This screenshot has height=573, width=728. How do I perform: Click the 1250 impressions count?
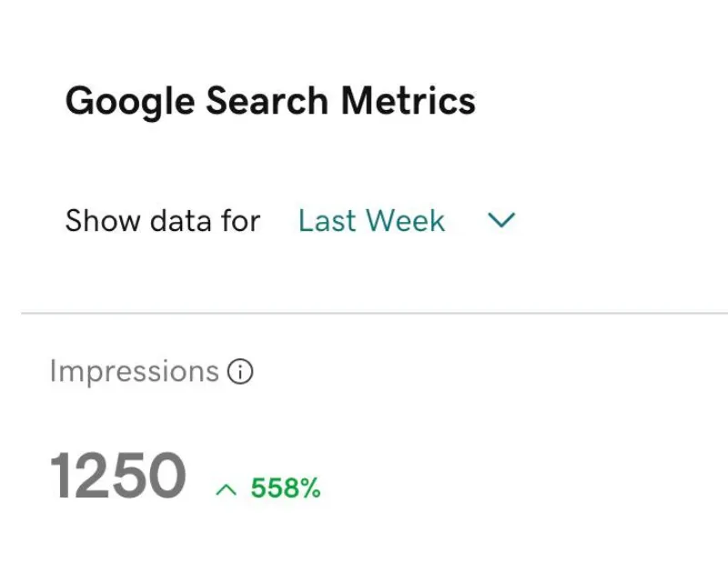[x=117, y=477]
